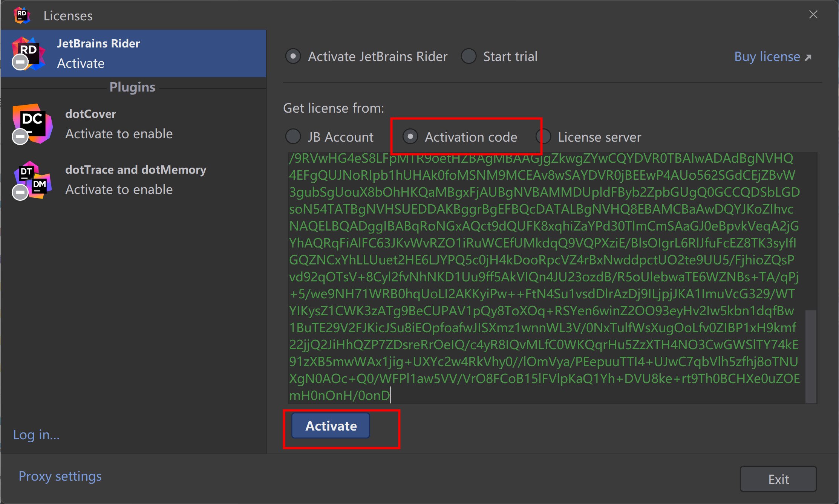Click the activation code scrollbar thumb
839x504 pixels.
[811, 356]
